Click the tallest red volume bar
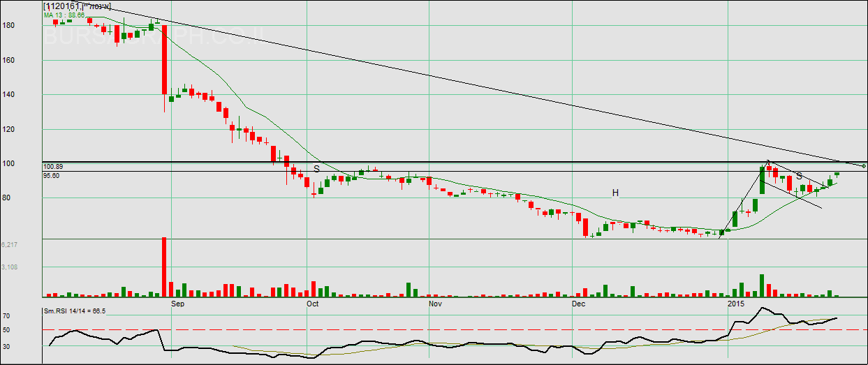Image resolution: width=868 pixels, height=365 pixels. click(x=164, y=267)
